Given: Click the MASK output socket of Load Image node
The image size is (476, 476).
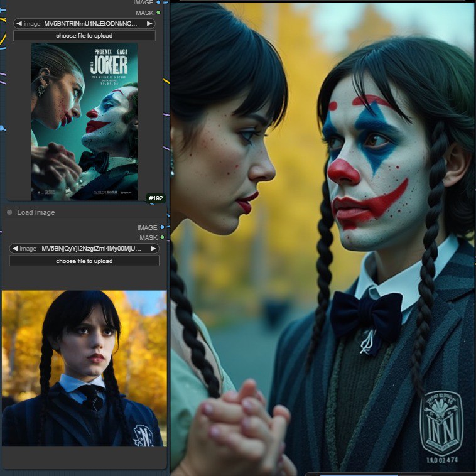Looking at the screenshot, I should [x=162, y=237].
